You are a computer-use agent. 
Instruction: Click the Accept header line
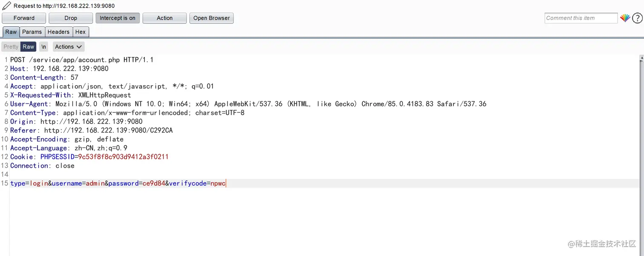[112, 86]
